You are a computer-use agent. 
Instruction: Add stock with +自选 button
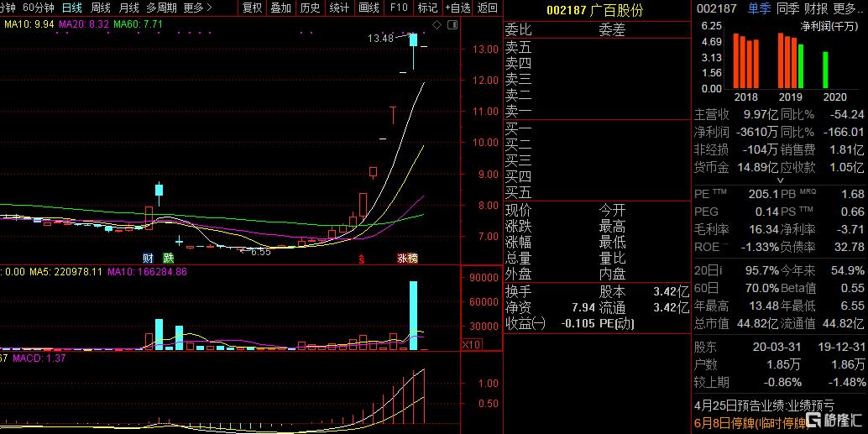pyautogui.click(x=458, y=8)
